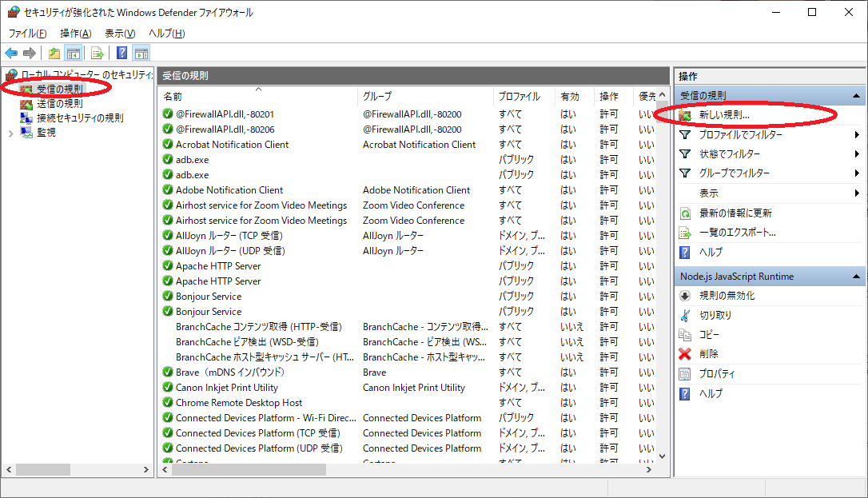Open the 操作(A) menu
This screenshot has width=868, height=498.
75,34
